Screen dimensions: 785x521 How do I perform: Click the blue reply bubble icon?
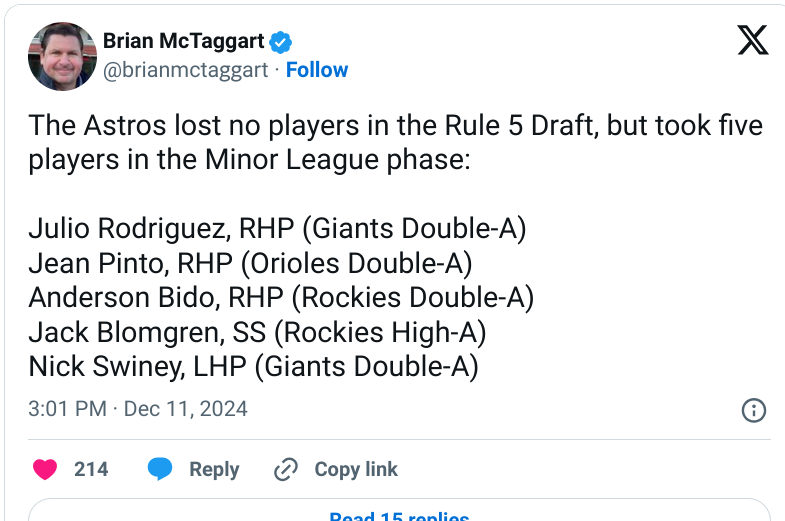point(160,469)
